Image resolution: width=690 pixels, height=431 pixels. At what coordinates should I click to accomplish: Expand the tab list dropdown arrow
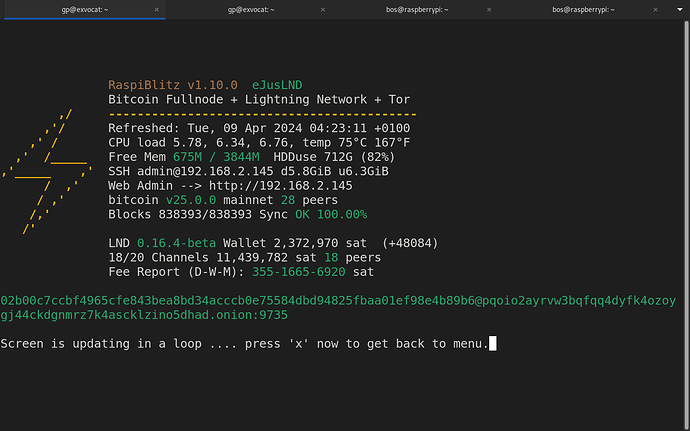[679, 9]
